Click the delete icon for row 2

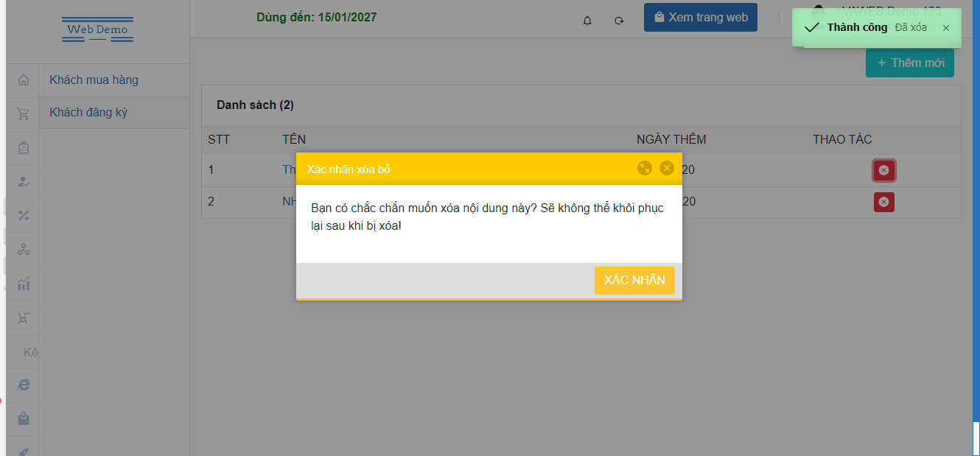[883, 202]
